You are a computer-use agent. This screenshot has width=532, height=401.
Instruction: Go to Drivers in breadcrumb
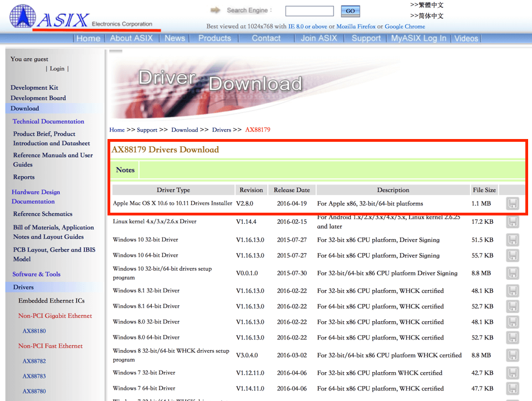coord(222,130)
